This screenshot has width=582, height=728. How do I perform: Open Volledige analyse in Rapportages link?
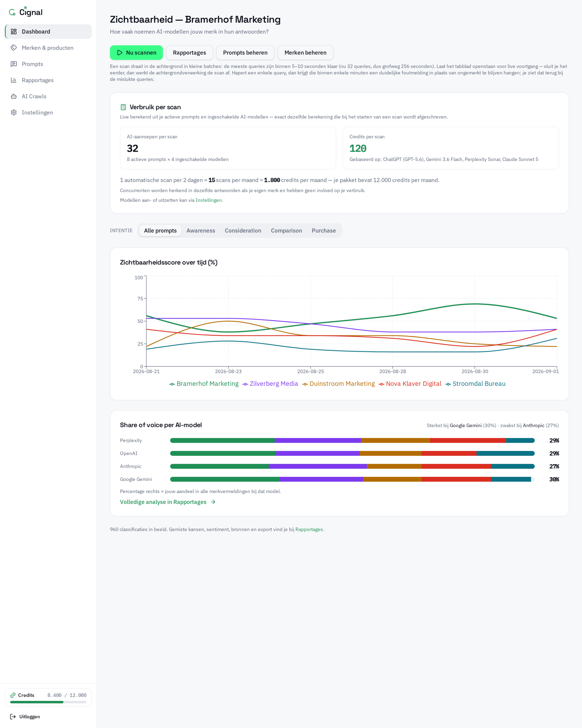(x=168, y=502)
